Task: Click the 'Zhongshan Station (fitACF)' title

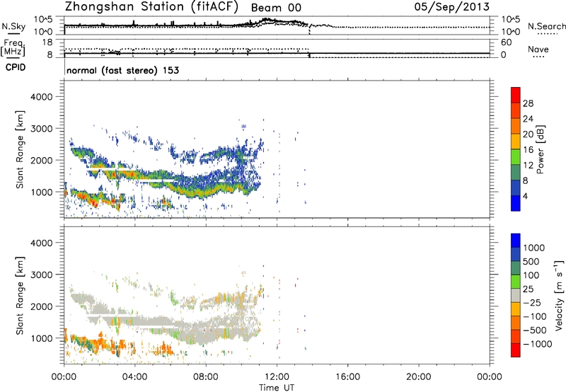Action: click(151, 7)
